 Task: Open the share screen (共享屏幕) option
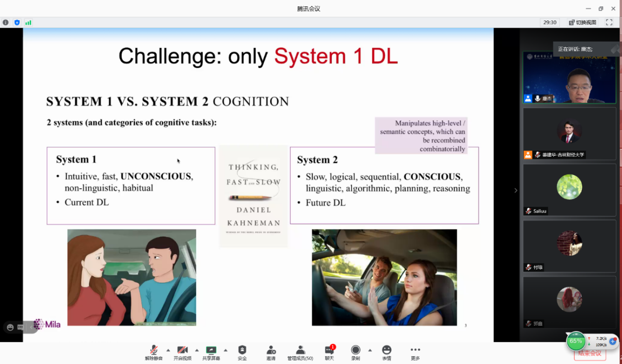[211, 352]
